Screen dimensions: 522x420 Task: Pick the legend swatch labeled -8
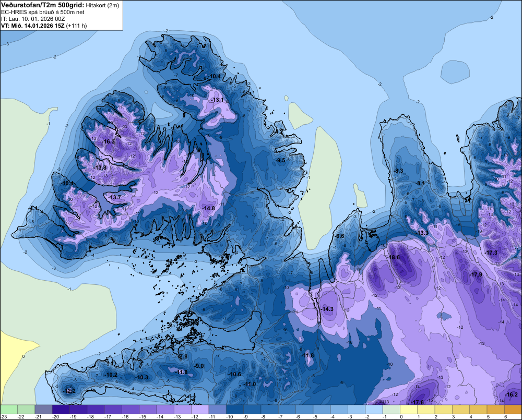click(x=269, y=409)
